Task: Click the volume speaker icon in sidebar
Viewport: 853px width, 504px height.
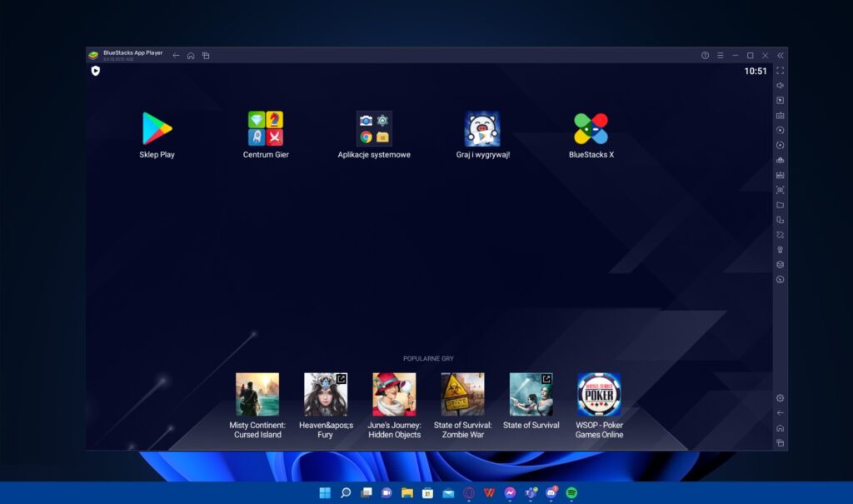Action: click(780, 86)
